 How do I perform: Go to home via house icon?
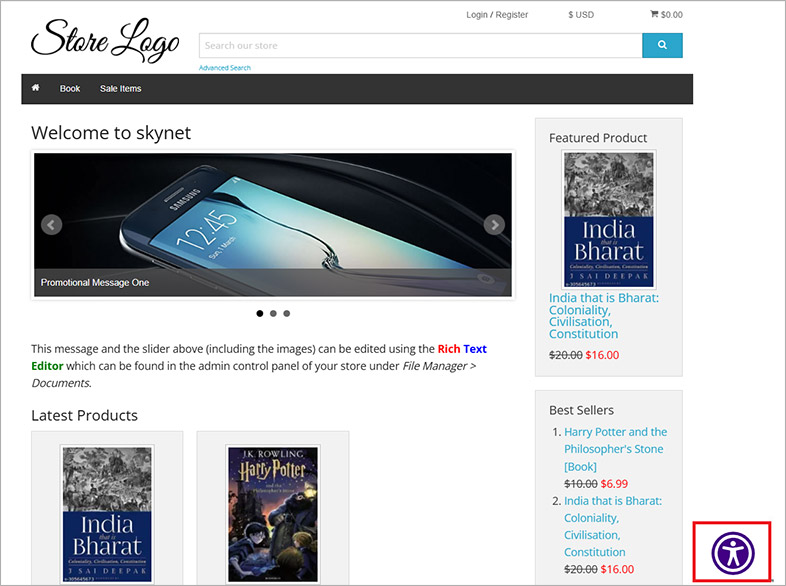(x=36, y=88)
